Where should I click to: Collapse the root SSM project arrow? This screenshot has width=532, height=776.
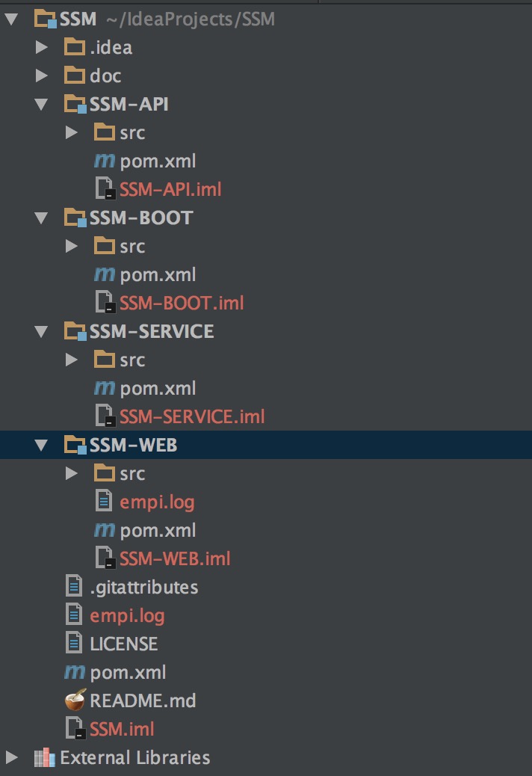point(11,19)
